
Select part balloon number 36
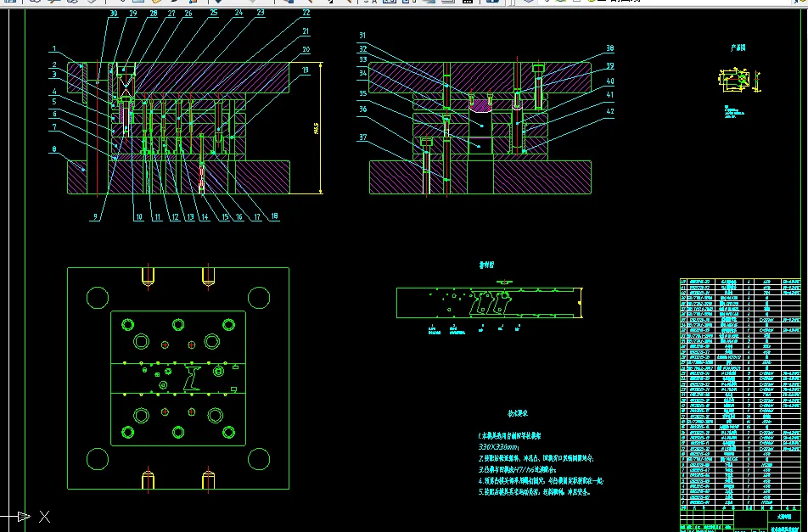362,109
